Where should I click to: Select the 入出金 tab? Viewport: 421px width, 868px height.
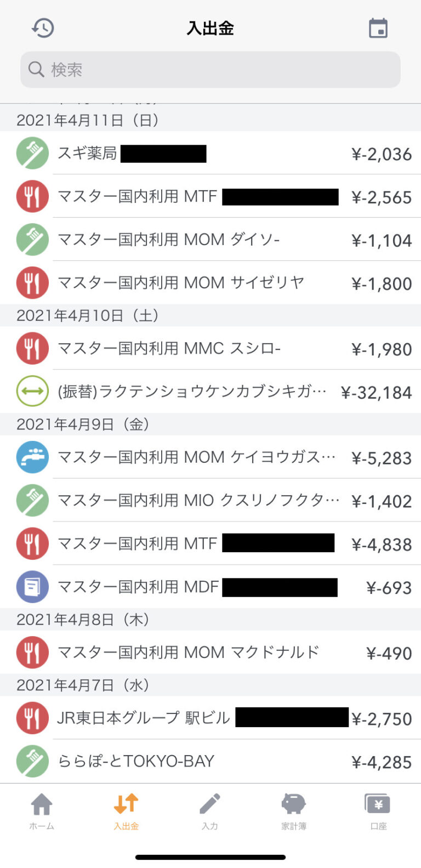coord(126,812)
